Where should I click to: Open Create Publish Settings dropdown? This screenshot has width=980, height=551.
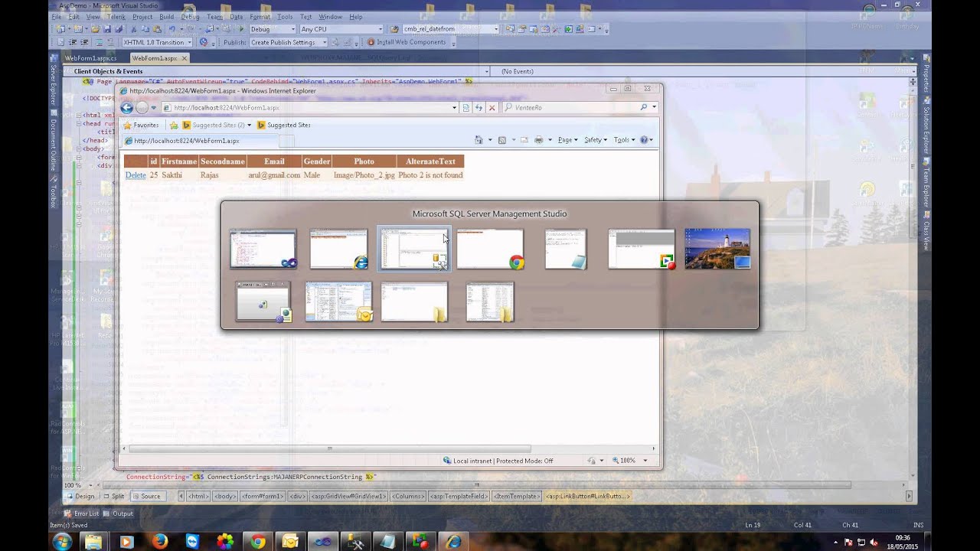(x=289, y=42)
